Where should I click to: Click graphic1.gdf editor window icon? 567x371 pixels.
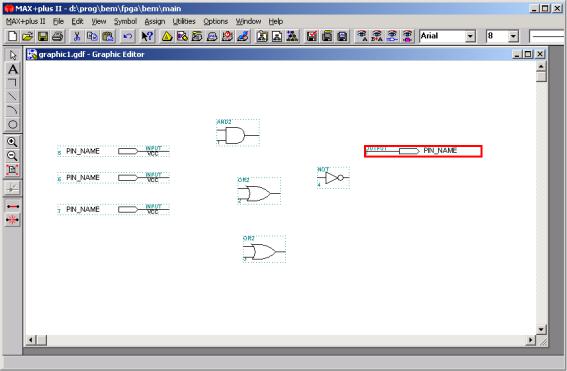[x=32, y=54]
